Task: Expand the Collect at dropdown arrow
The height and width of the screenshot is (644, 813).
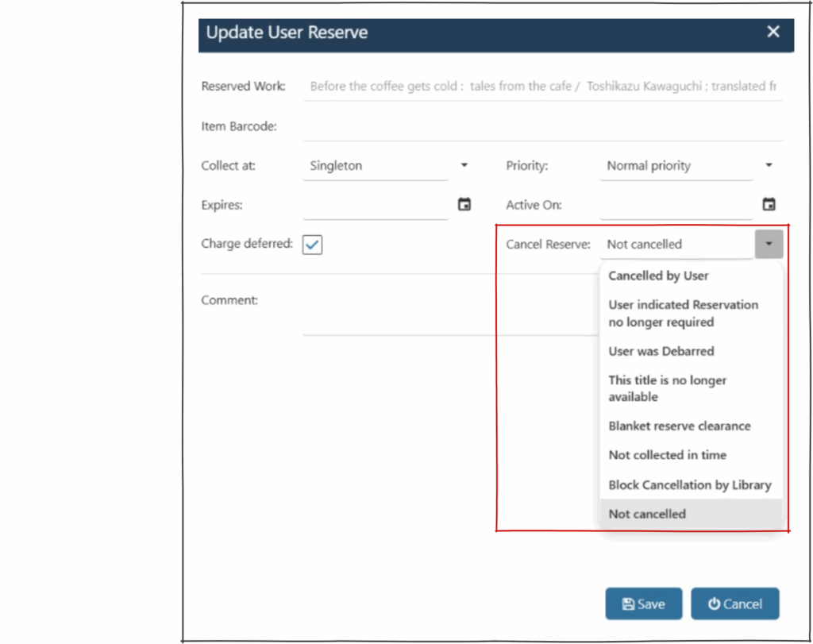Action: 464,166
